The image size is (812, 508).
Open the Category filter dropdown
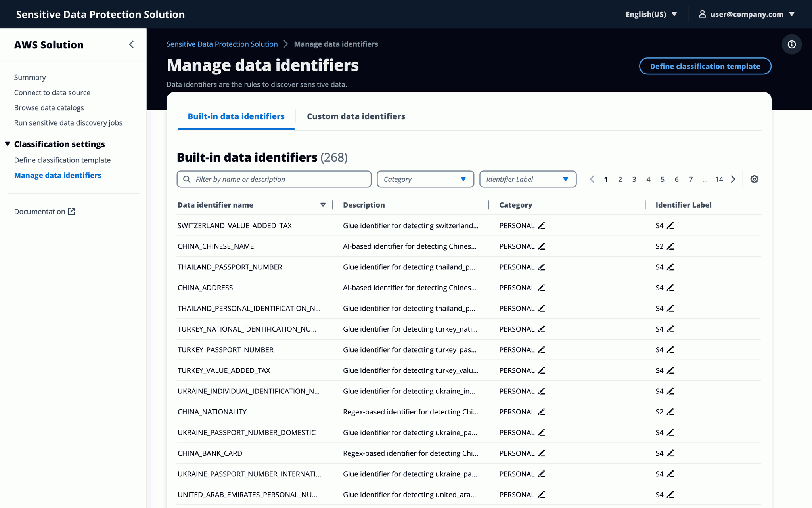(425, 179)
